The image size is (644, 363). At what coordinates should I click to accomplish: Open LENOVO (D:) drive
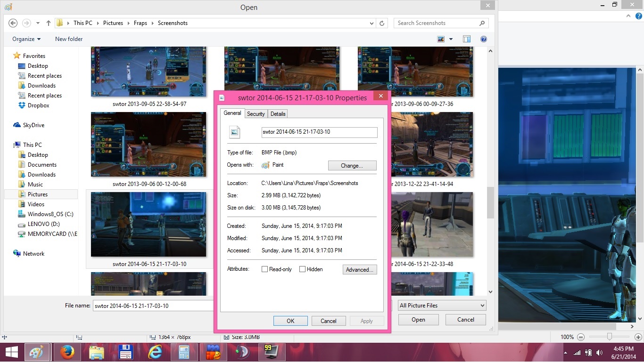tap(39, 224)
